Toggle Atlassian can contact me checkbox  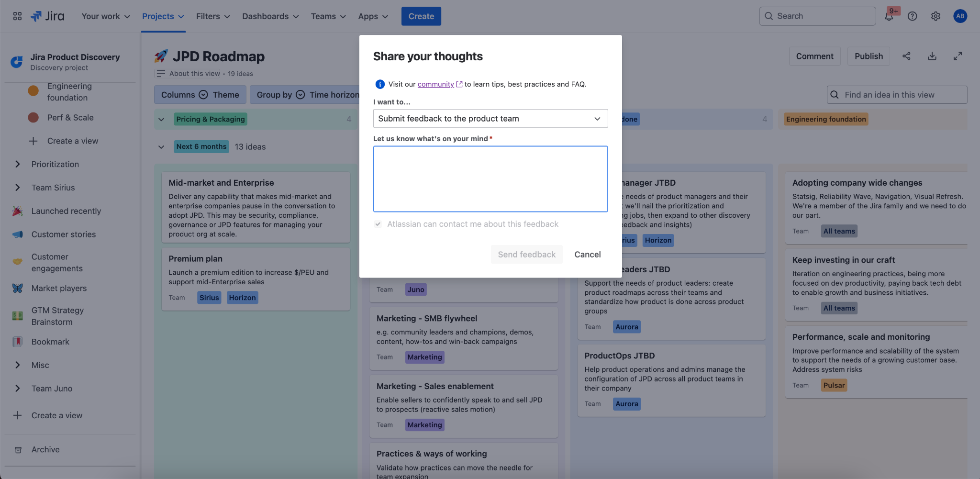[378, 224]
